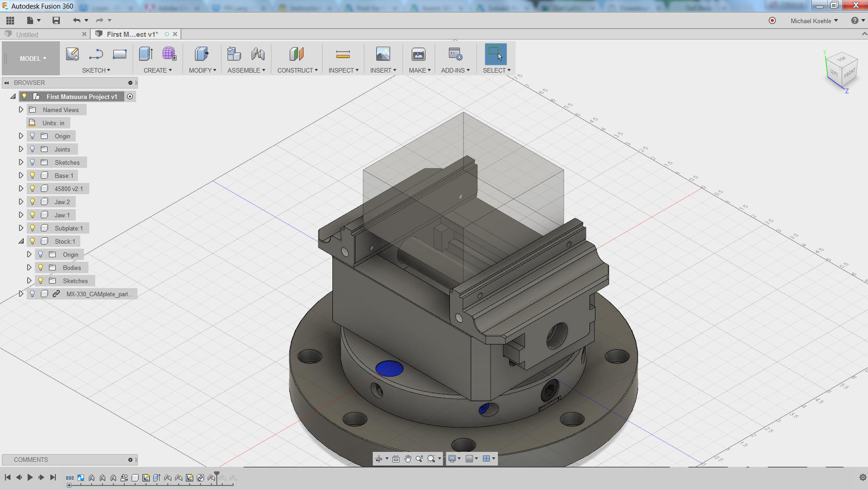
Task: Click the ViewCube FRONT face
Action: pos(849,73)
